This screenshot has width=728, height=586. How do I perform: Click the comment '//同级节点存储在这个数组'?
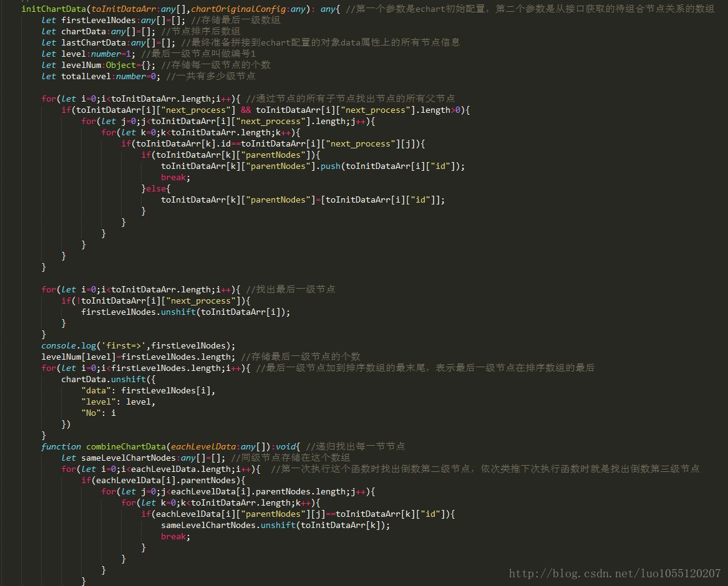coord(291,458)
